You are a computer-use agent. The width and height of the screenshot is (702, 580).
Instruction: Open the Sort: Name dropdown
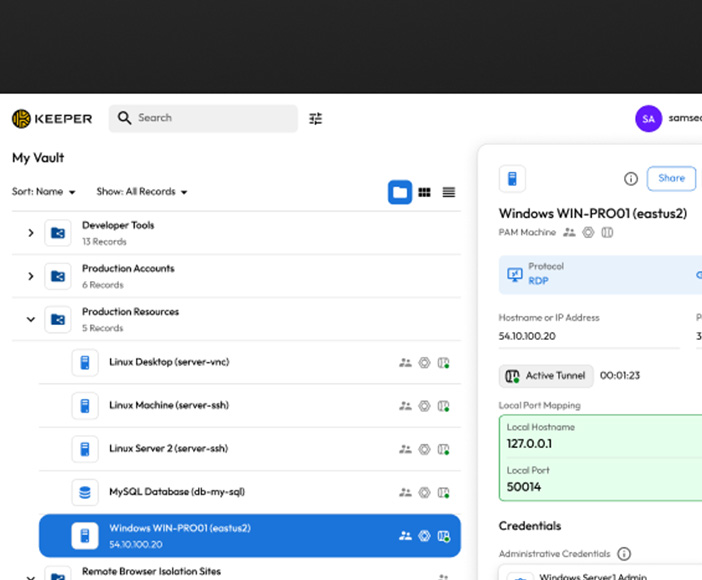tap(43, 192)
